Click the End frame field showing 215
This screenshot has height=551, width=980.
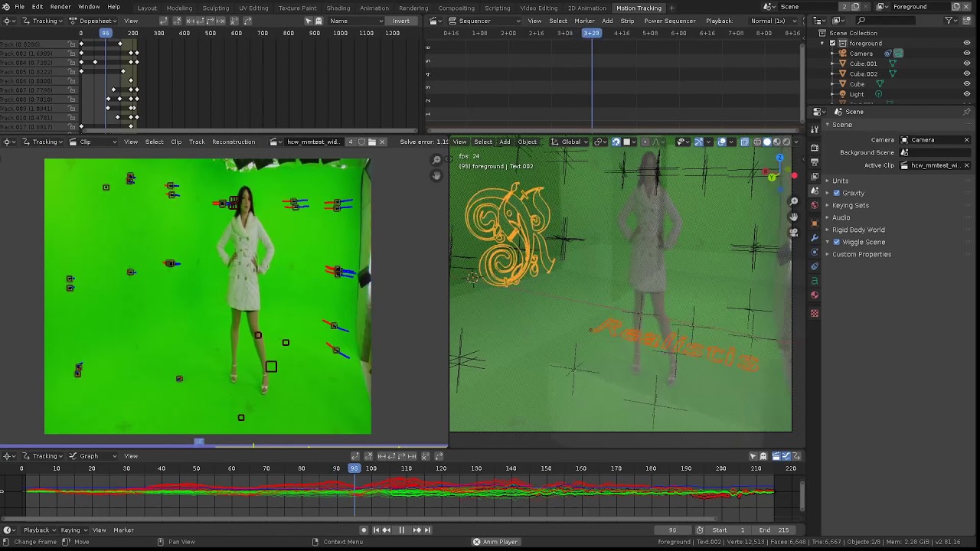point(774,530)
